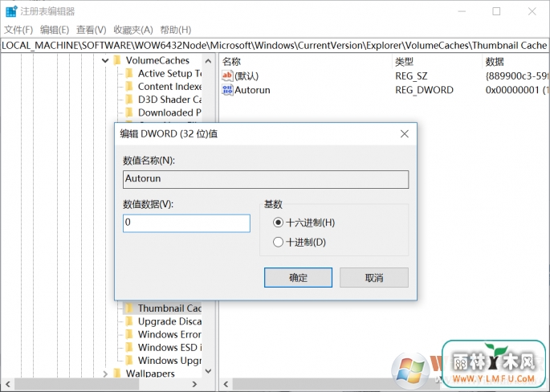Click the 取消 button
Screen dimensions: 550x392
[374, 278]
